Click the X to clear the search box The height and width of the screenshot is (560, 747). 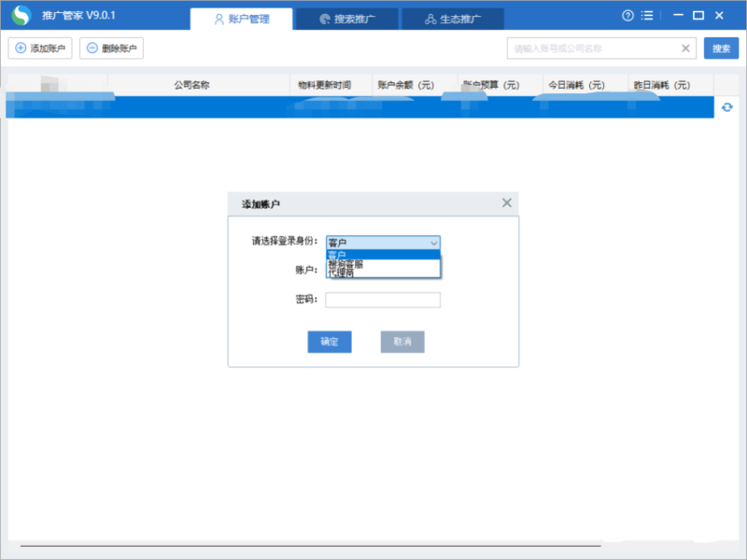[x=684, y=48]
